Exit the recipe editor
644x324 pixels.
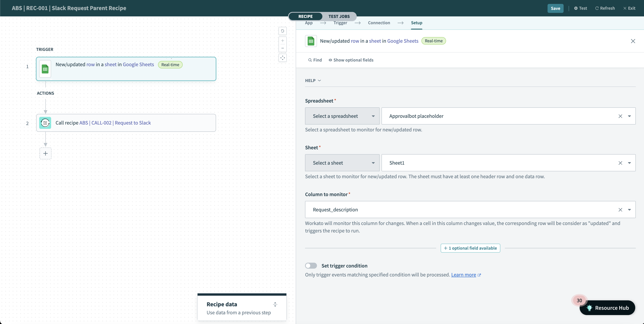point(629,8)
